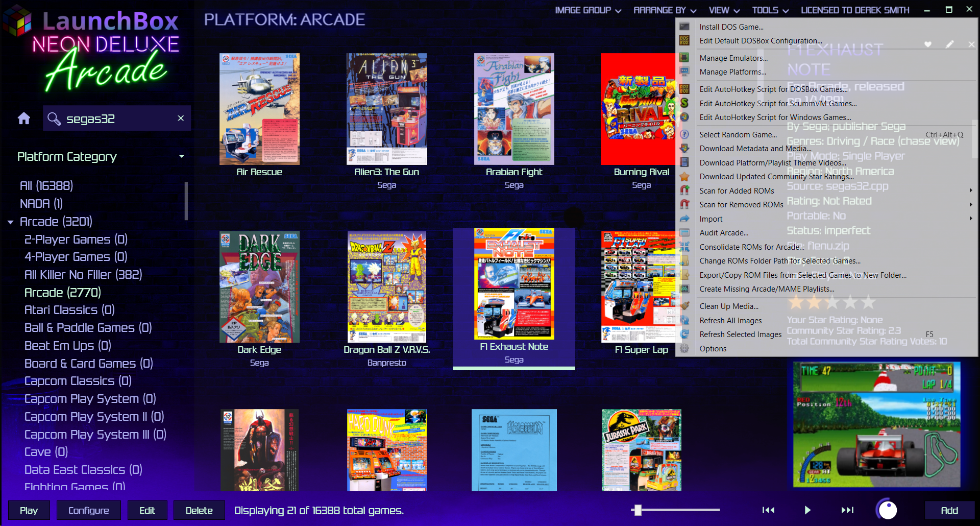Select Audit Arcade menu entry
The height and width of the screenshot is (526, 980).
pos(724,232)
